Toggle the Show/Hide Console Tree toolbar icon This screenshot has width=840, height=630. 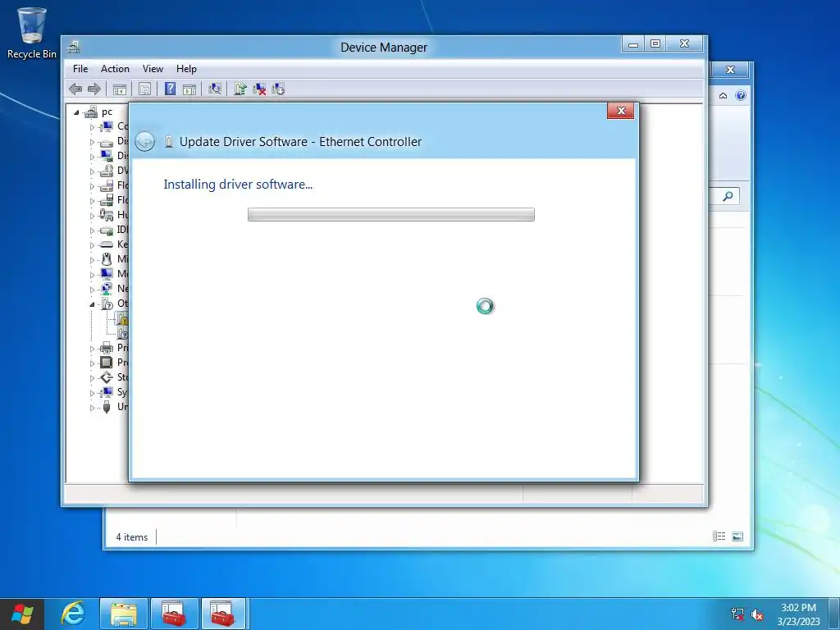pyautogui.click(x=120, y=89)
